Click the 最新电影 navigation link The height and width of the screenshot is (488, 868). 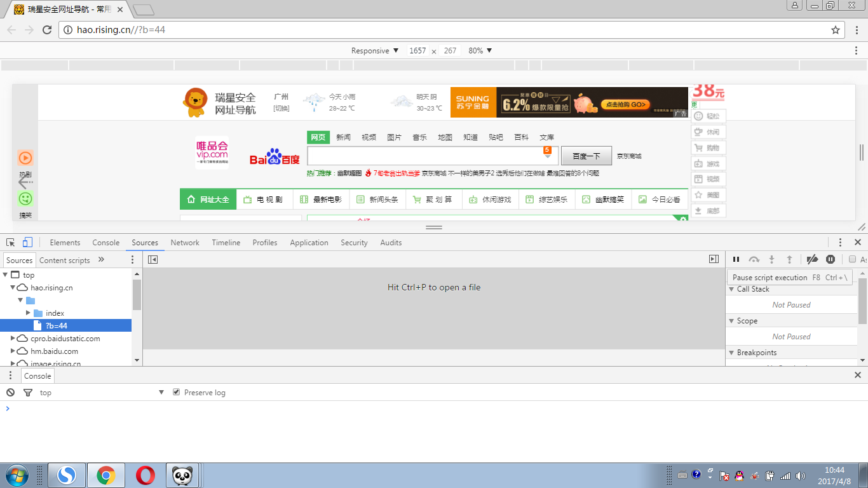click(321, 200)
